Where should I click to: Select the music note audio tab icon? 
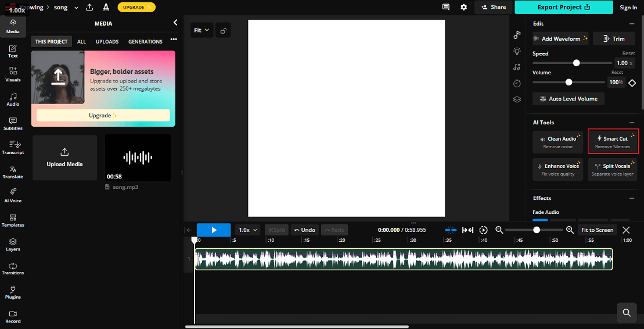[517, 35]
